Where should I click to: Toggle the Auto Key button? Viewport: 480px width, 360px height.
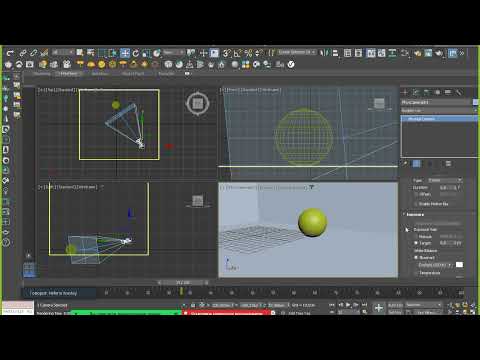pyautogui.click(x=395, y=305)
